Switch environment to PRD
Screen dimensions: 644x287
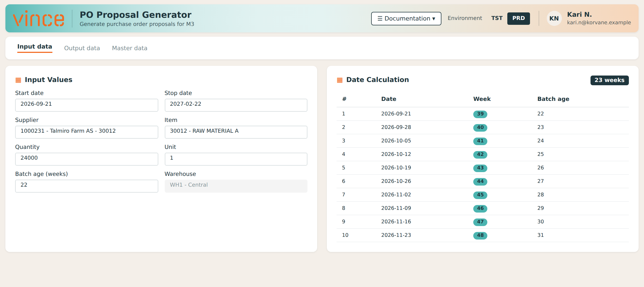pyautogui.click(x=518, y=18)
